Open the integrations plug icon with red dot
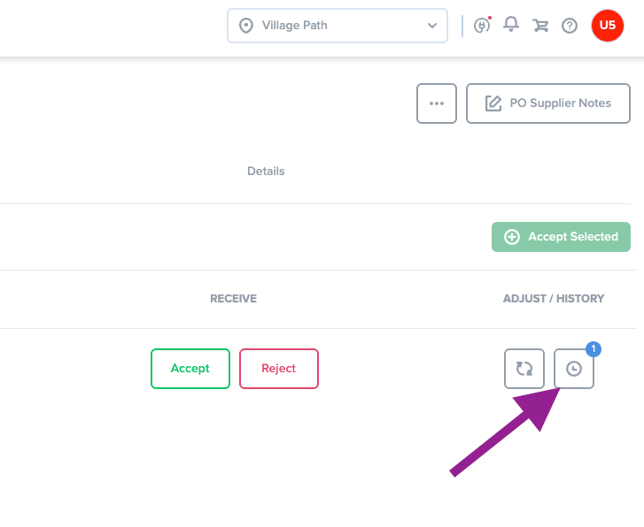Viewport: 644px width, 527px height. click(482, 25)
